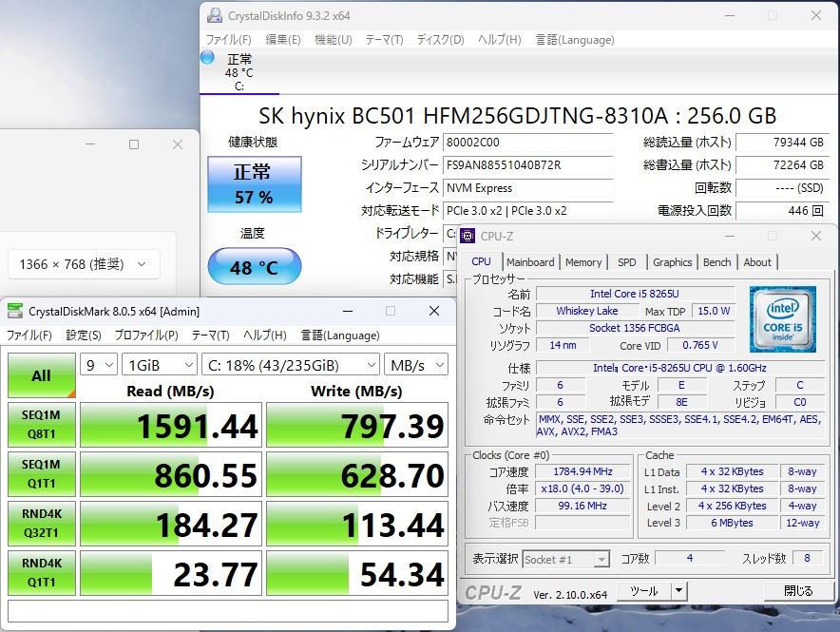Viewport: 840px width, 632px height.
Task: Close the CPU-Z window
Action: 816,236
